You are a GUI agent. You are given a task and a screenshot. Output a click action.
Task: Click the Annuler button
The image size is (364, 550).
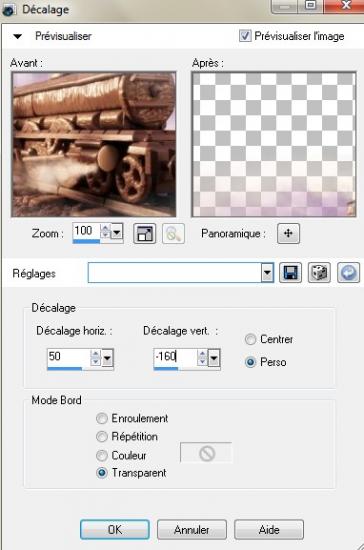[x=191, y=530]
